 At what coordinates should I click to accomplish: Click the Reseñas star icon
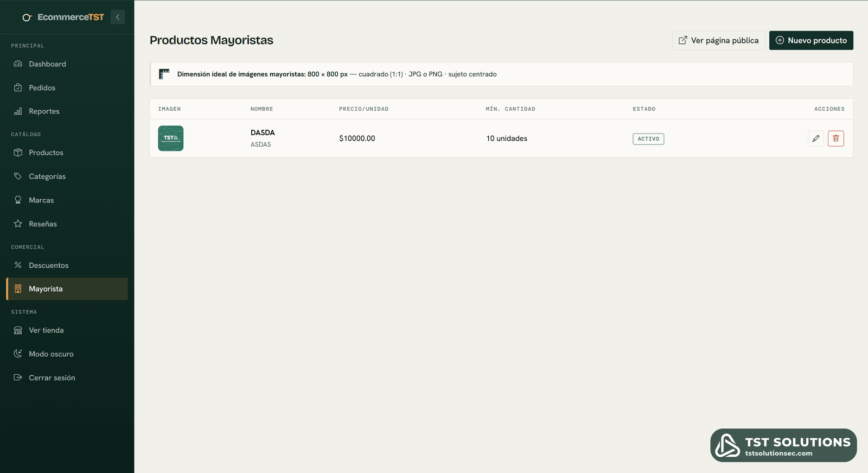[x=18, y=224]
